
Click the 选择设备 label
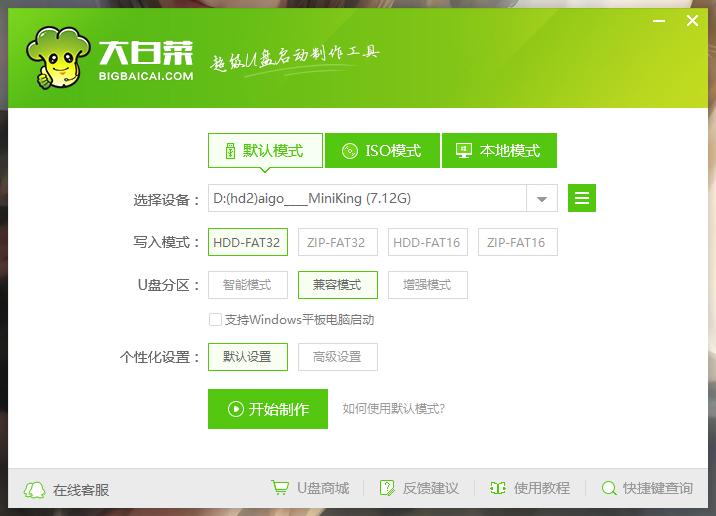coord(166,200)
